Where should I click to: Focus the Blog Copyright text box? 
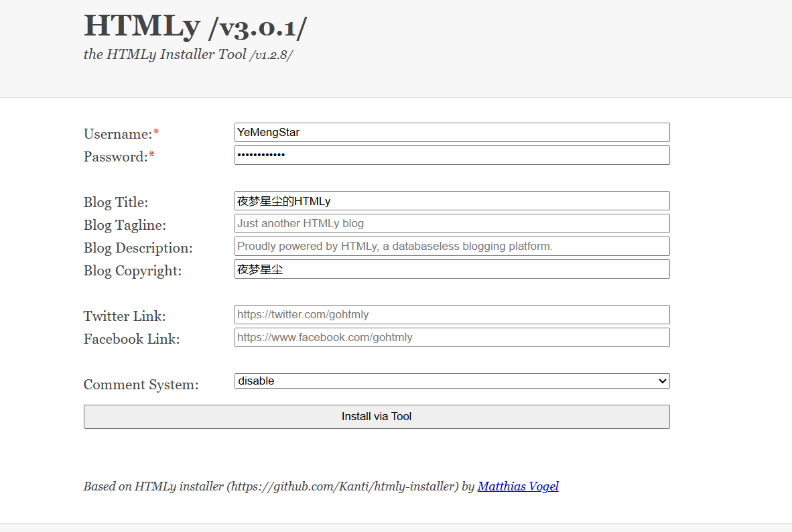click(x=452, y=269)
